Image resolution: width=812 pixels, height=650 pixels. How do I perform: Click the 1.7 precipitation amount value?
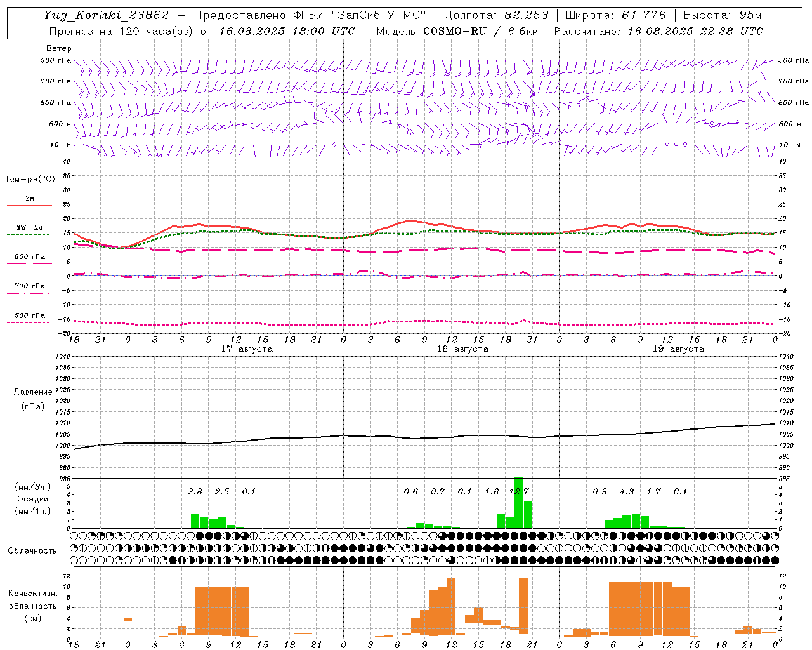[653, 492]
